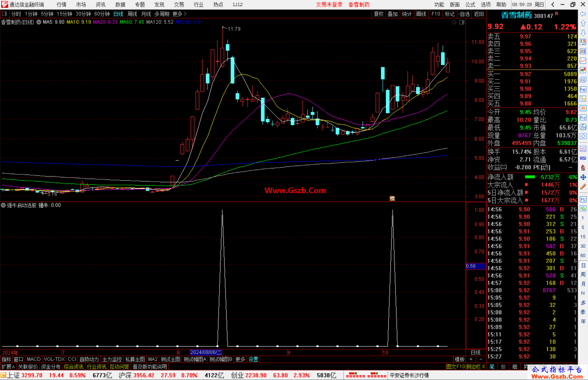Click the back arrow icon in right sidebar
Viewport: 588px width, 380px height.
coord(583,14)
